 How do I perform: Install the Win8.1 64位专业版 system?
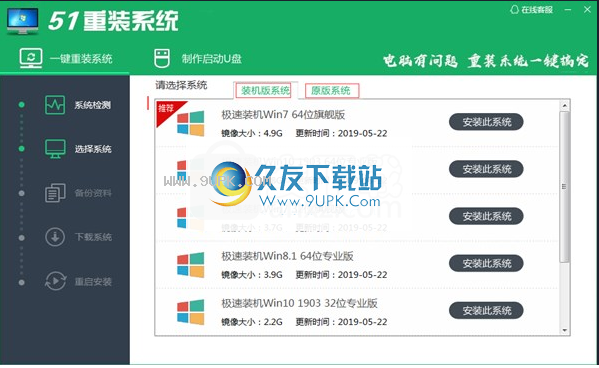486,264
